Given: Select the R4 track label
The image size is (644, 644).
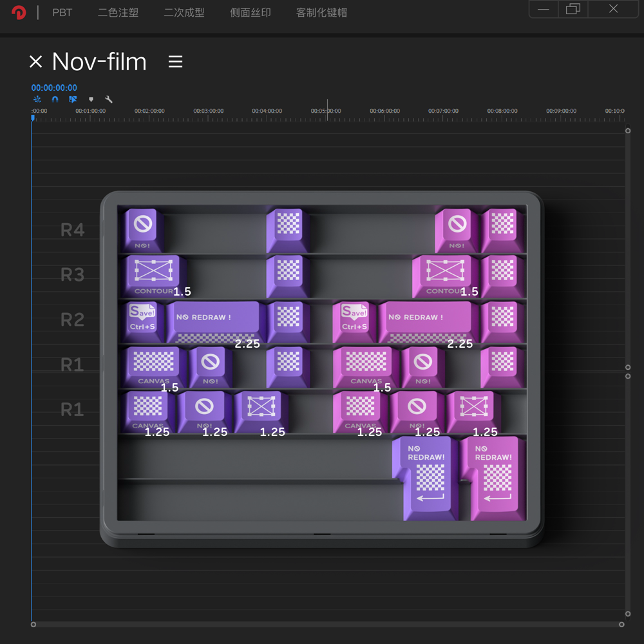Looking at the screenshot, I should coord(73,230).
